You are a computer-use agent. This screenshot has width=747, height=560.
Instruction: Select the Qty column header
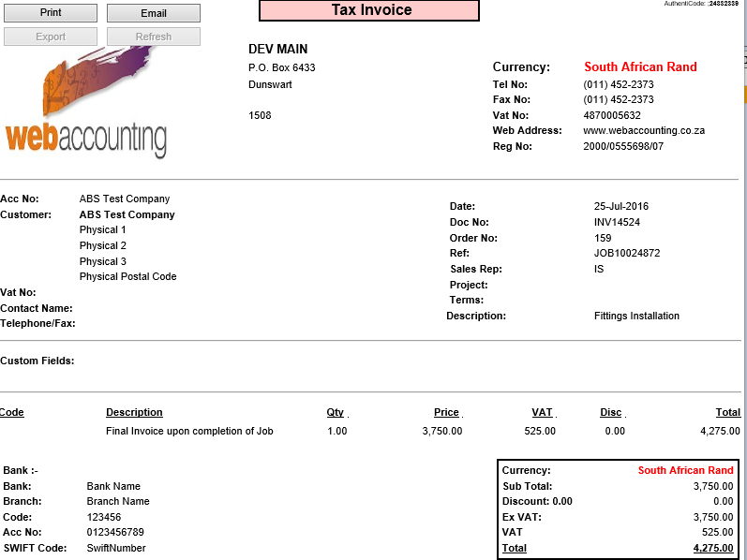pos(335,412)
